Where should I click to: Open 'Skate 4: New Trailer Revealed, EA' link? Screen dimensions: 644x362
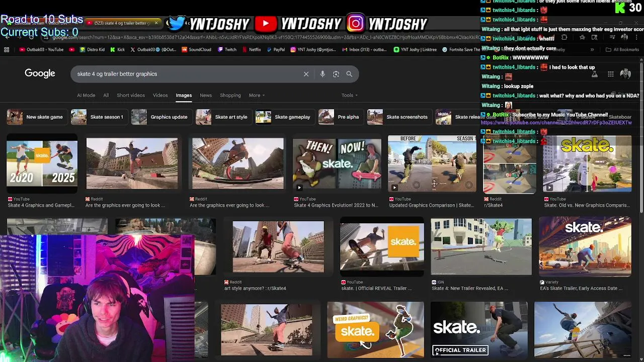[470, 288]
